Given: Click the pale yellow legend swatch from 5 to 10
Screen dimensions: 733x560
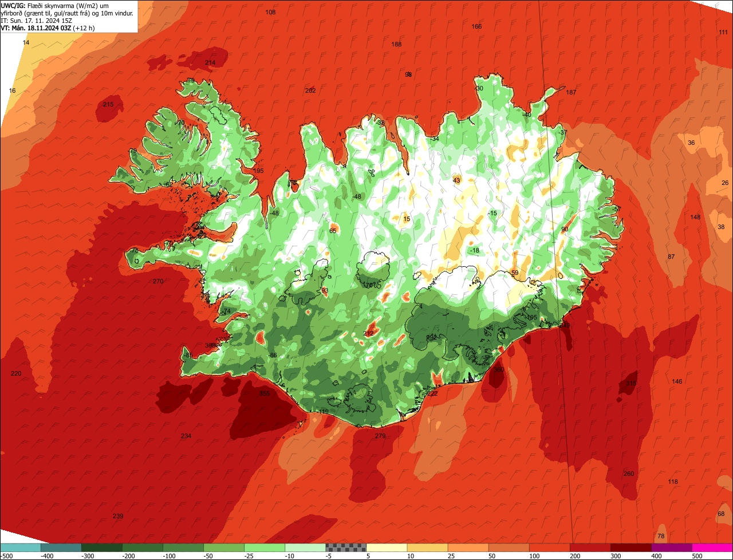Looking at the screenshot, I should tap(387, 547).
